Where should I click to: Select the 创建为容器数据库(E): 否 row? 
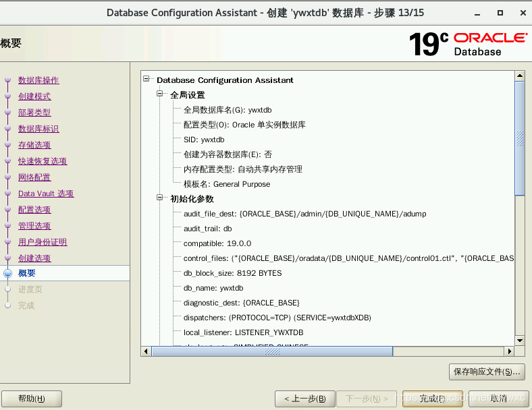tap(228, 154)
